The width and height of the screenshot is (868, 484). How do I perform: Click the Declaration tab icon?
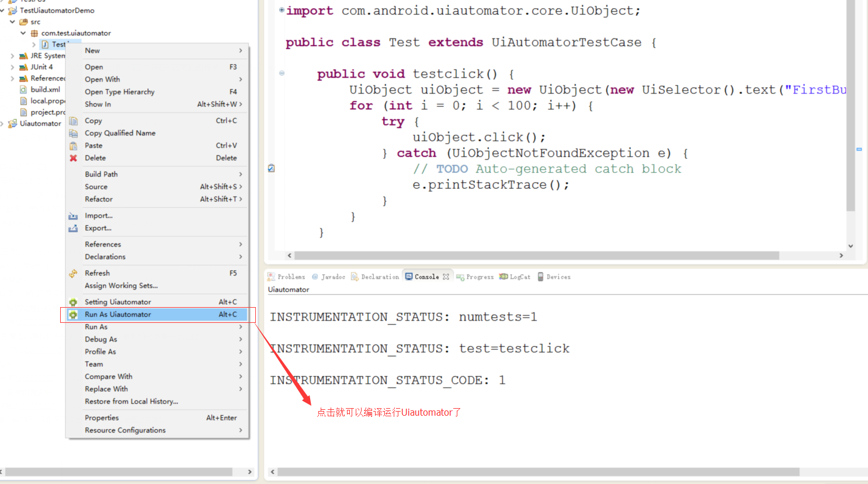(355, 277)
